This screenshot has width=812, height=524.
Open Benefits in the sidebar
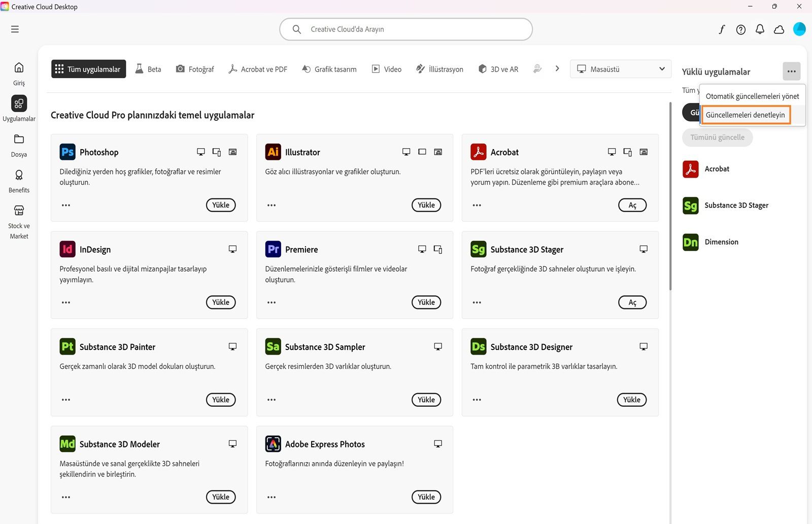tap(19, 181)
